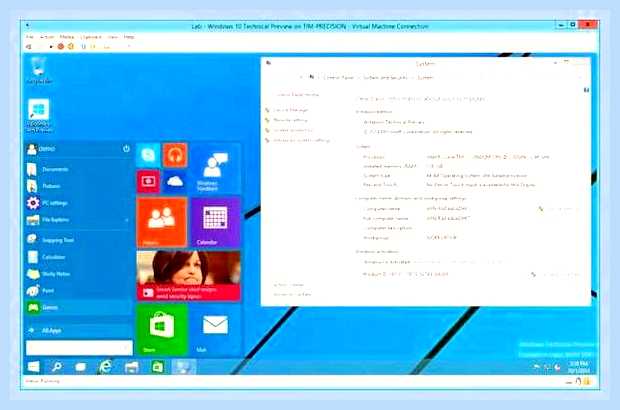620x410 pixels.
Task: Open the People tile
Action: coord(162,222)
